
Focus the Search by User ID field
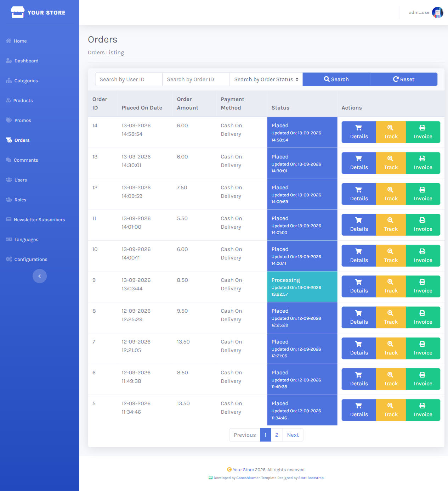click(x=129, y=79)
